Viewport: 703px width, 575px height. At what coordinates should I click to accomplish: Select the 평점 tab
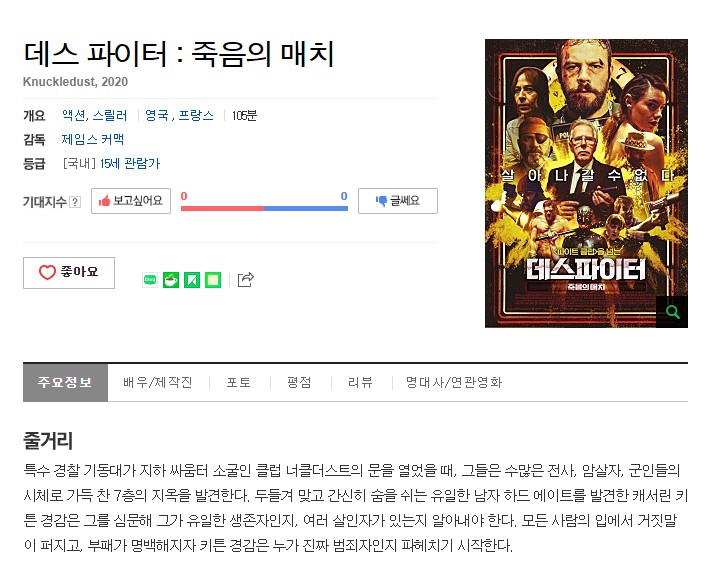click(299, 382)
